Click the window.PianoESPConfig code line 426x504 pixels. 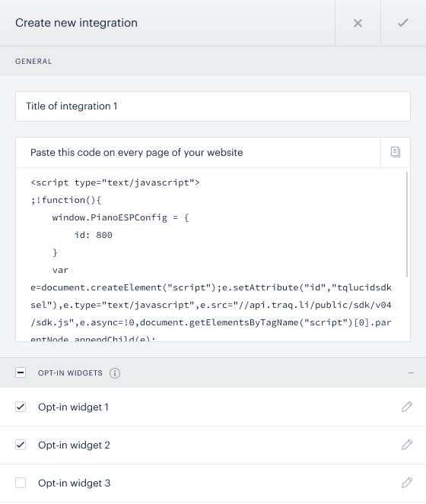pos(120,217)
